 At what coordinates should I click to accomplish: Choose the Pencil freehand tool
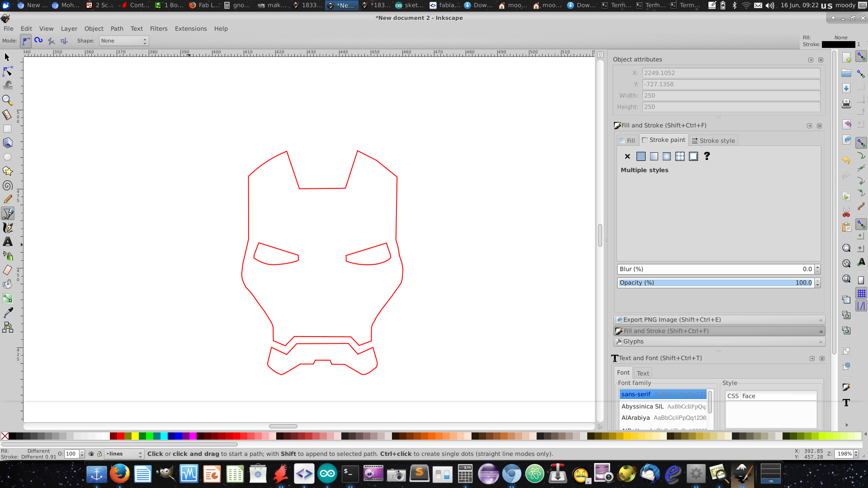7,199
